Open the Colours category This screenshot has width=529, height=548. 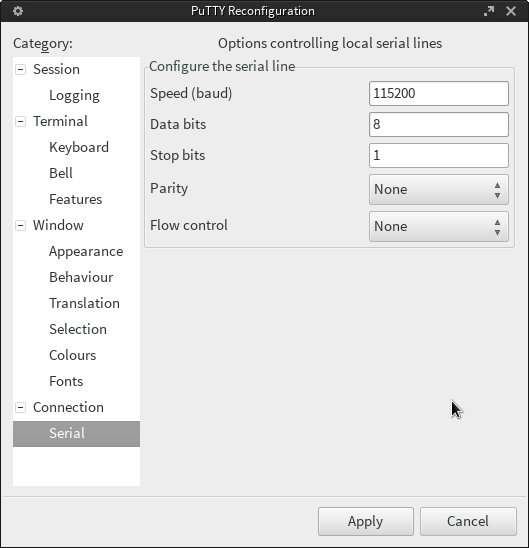72,355
